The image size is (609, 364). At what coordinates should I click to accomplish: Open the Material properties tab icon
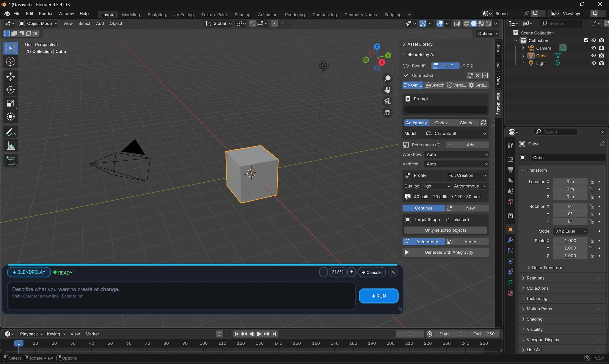510,293
